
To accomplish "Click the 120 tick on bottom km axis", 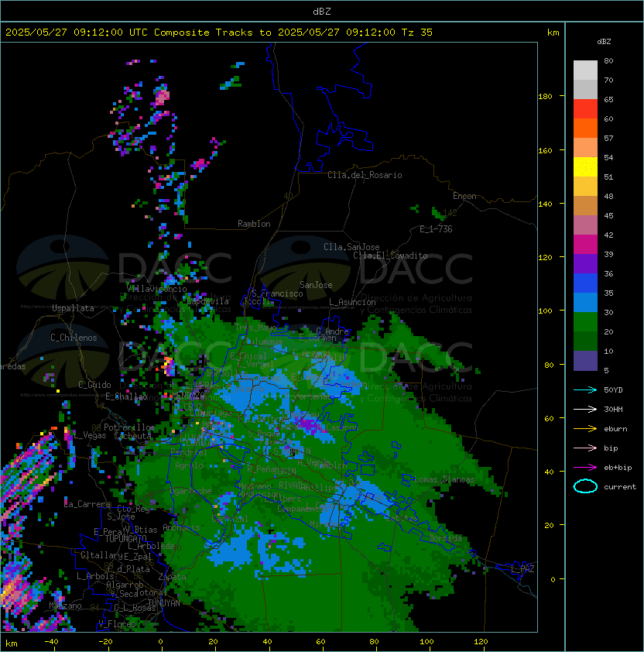I will (481, 642).
